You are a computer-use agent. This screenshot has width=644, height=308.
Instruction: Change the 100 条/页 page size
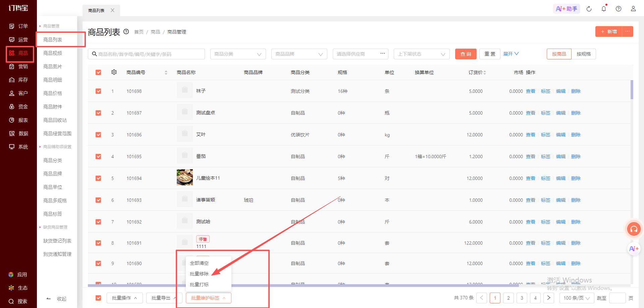click(577, 298)
